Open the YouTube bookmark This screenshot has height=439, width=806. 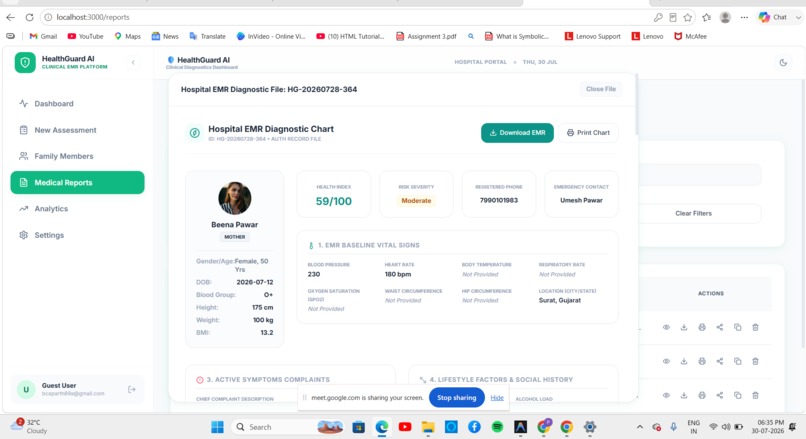(x=85, y=36)
